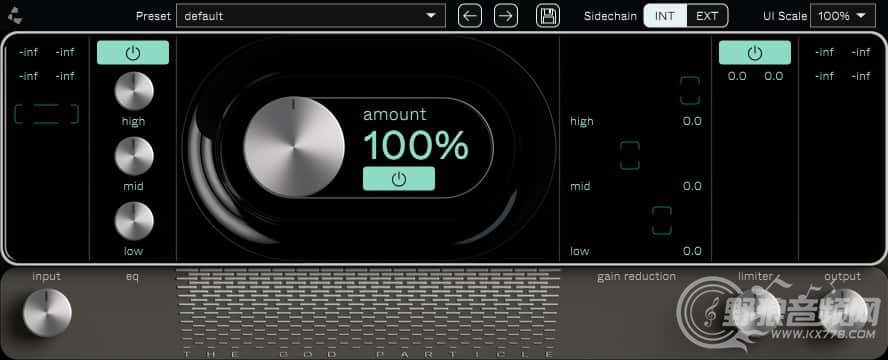Save preset with the floppy disk icon

tap(548, 16)
